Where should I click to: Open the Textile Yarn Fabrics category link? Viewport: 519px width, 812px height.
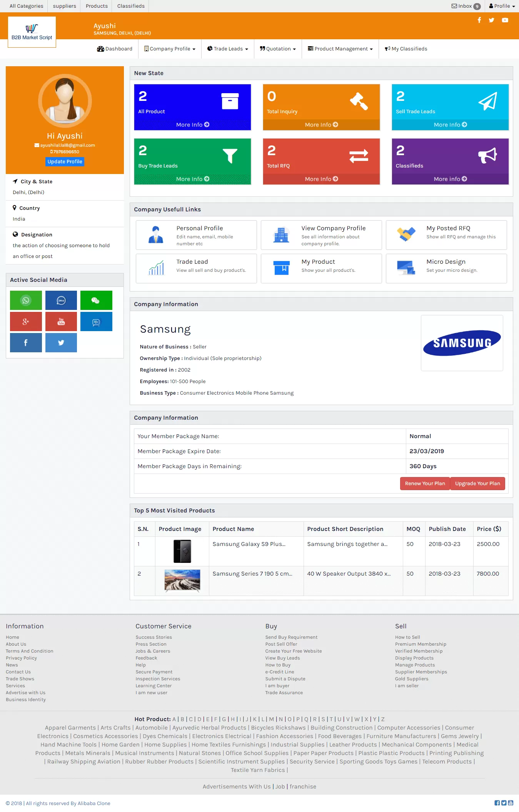(258, 770)
